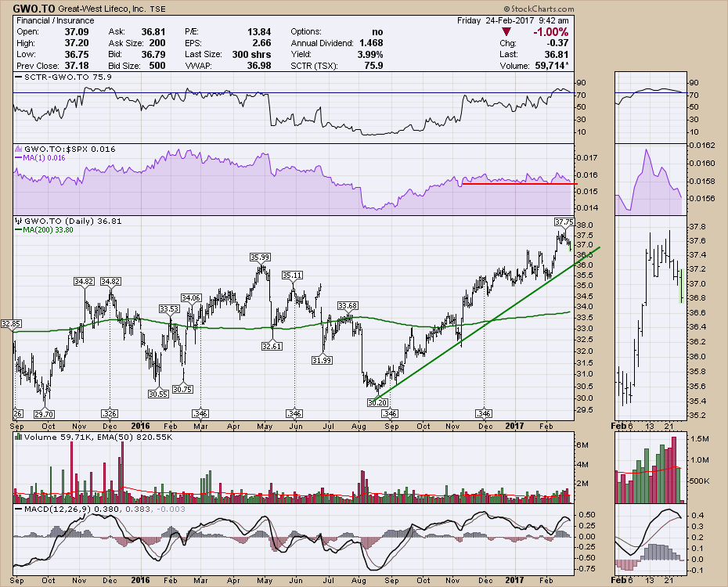Click the 32.85 price label at left edge
The height and width of the screenshot is (587, 728).
(11, 323)
